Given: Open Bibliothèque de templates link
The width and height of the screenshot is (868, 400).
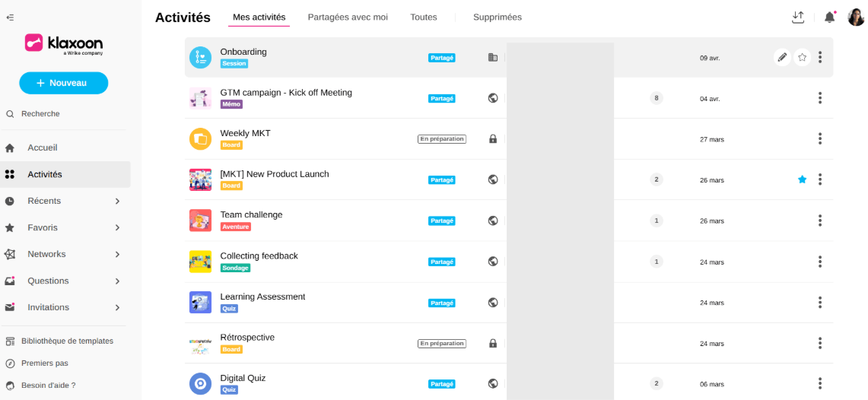Looking at the screenshot, I should (x=67, y=341).
